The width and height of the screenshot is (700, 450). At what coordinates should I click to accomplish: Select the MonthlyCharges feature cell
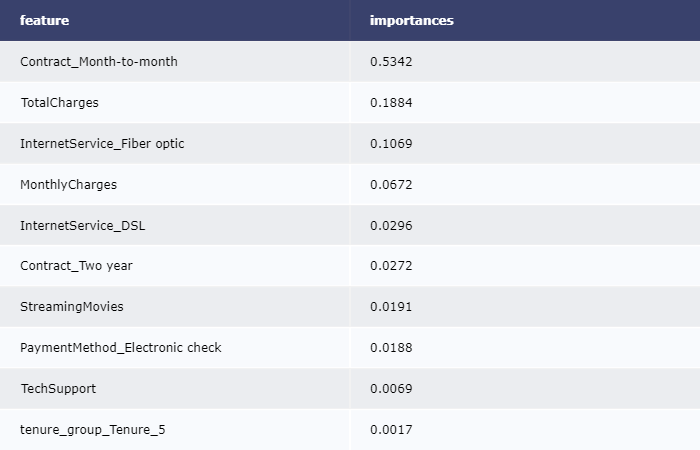coord(68,185)
